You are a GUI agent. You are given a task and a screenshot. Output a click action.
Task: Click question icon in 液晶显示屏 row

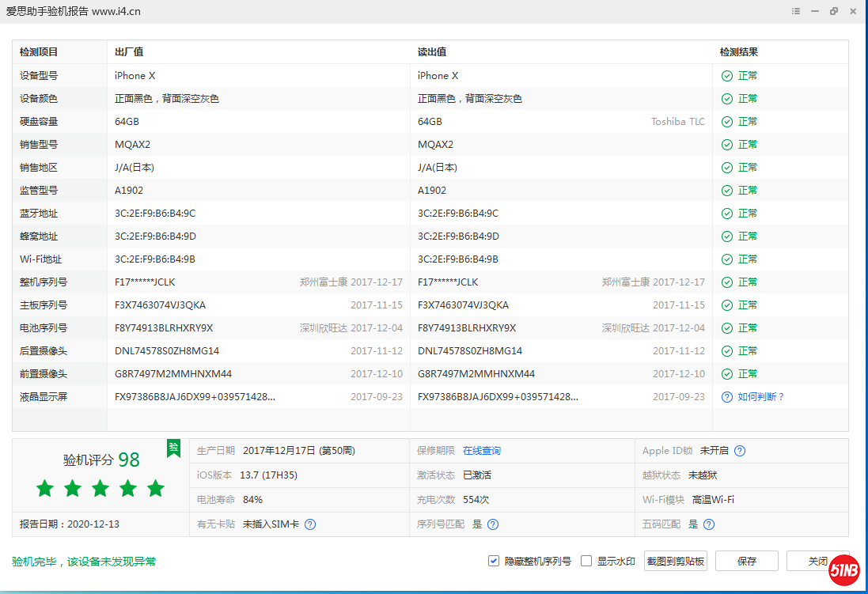[x=726, y=397]
